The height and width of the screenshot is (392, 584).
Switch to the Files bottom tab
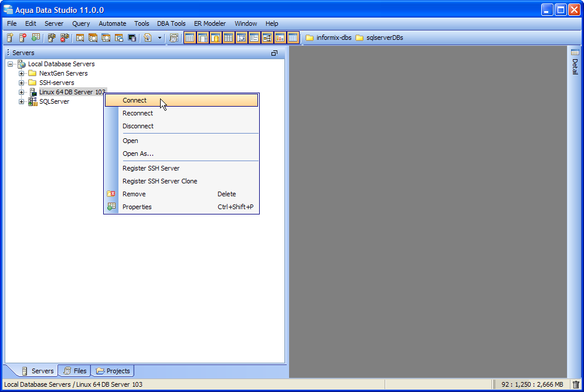pos(75,371)
